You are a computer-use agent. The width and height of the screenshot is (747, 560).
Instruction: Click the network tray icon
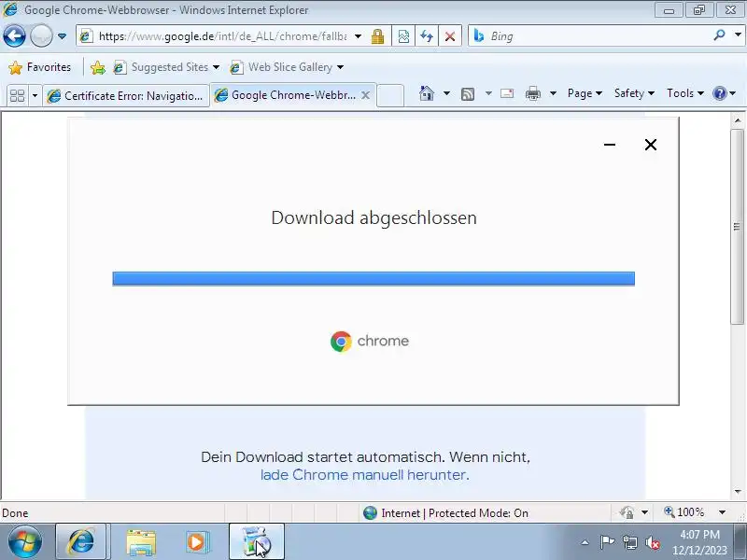[x=629, y=542]
